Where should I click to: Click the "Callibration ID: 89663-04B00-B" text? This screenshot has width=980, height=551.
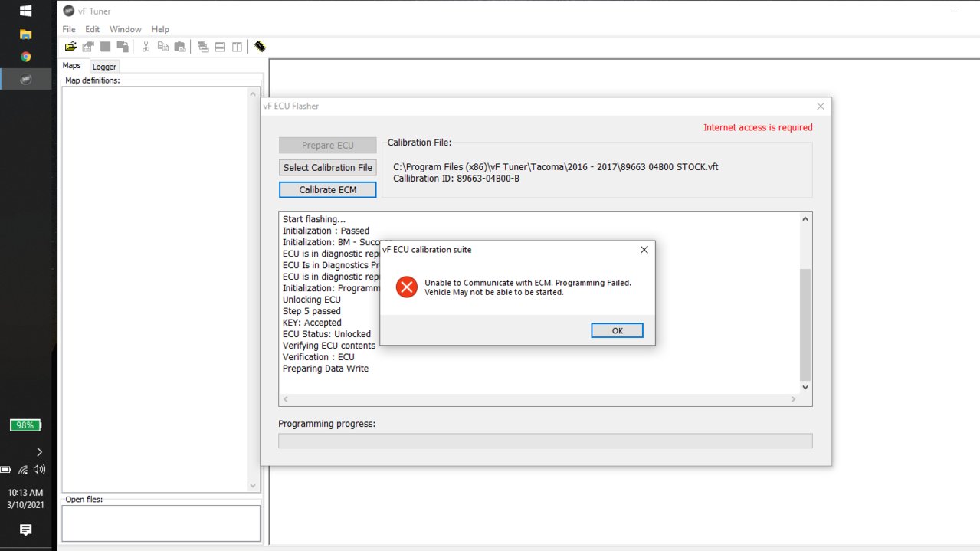(x=456, y=179)
